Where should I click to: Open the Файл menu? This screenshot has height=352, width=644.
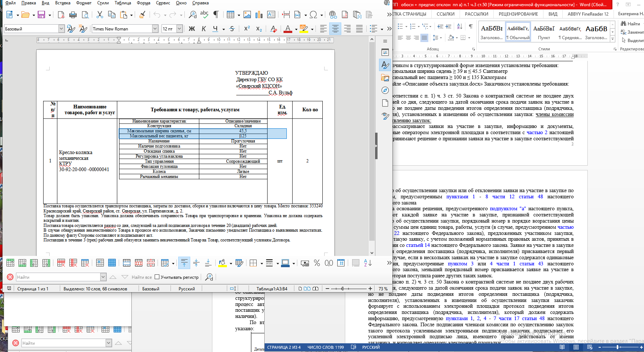(11, 3)
